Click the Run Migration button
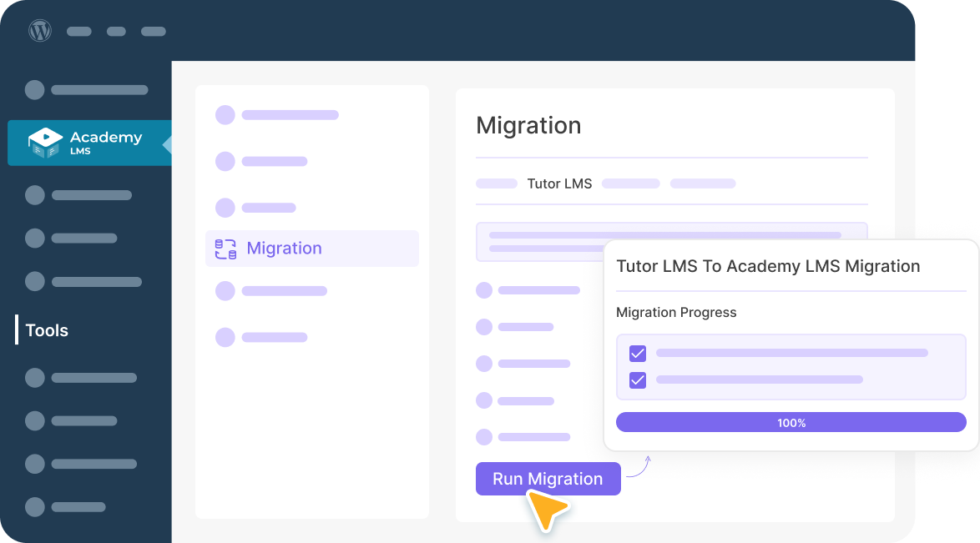 tap(548, 479)
